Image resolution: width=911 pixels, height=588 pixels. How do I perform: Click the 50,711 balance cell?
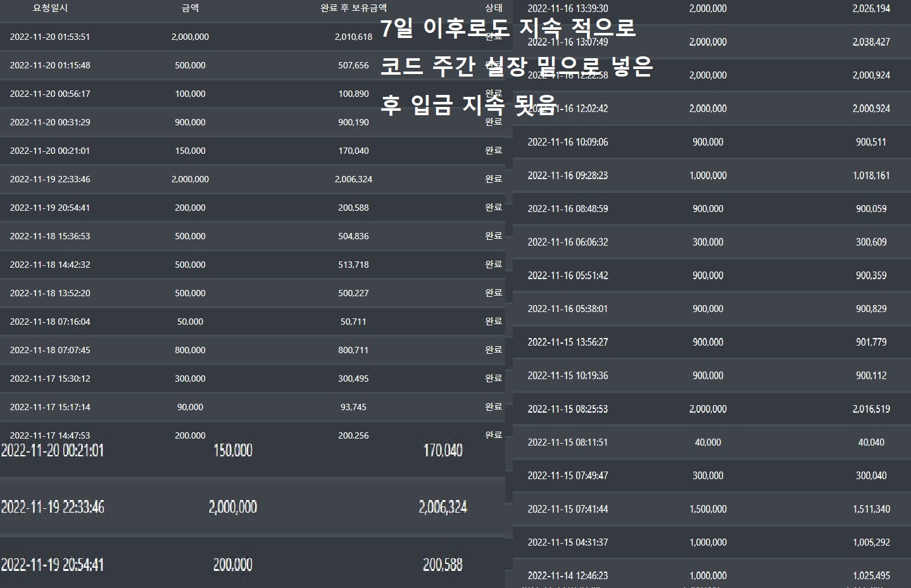pos(353,322)
